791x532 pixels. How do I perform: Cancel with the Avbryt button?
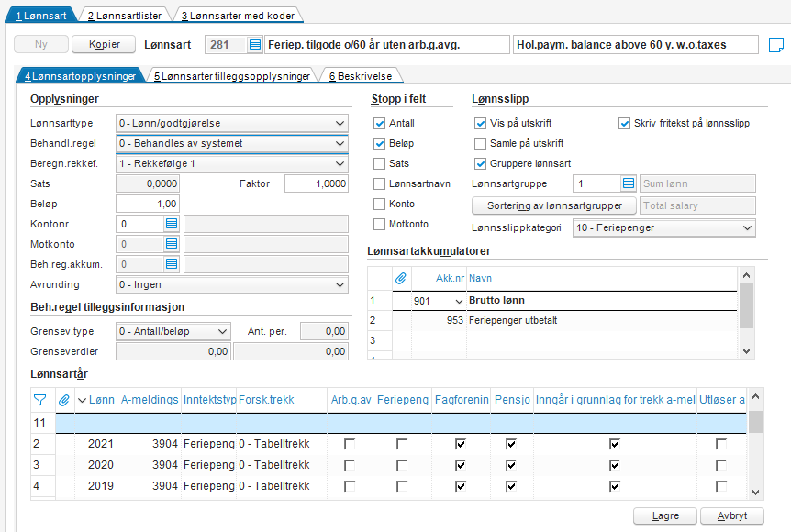(x=732, y=515)
